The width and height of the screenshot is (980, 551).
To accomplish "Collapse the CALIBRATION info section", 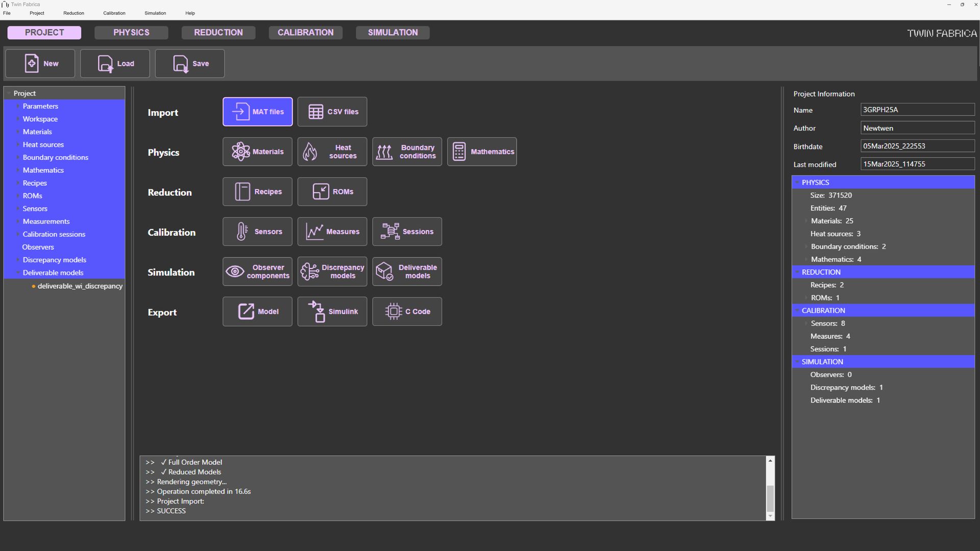I will pyautogui.click(x=797, y=311).
